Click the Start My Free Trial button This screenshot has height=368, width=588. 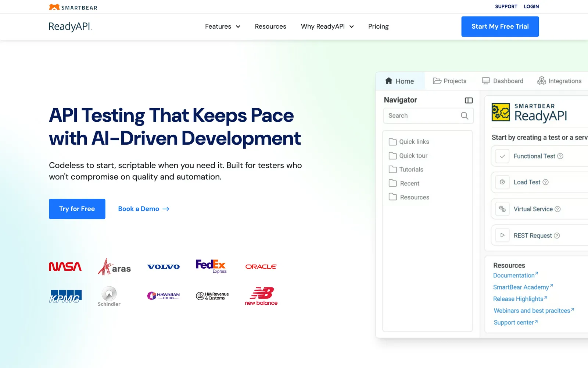coord(500,26)
